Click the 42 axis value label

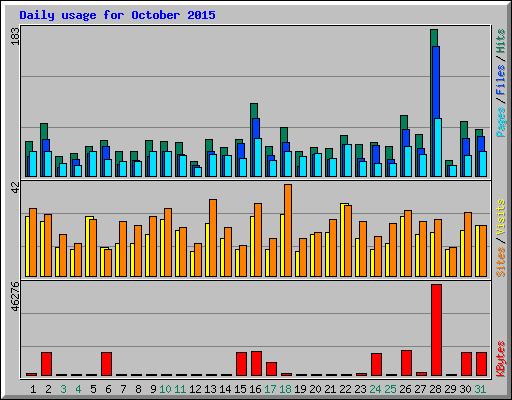[15, 188]
